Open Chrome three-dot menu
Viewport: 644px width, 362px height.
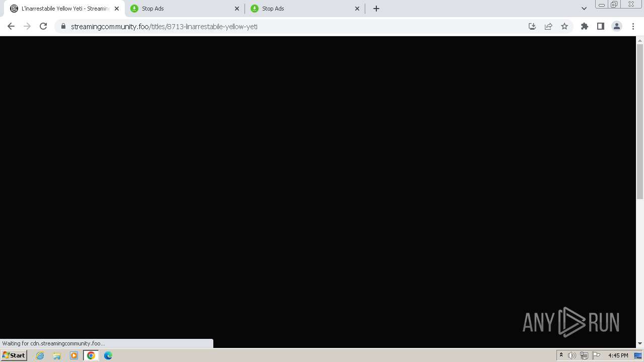coord(633,26)
